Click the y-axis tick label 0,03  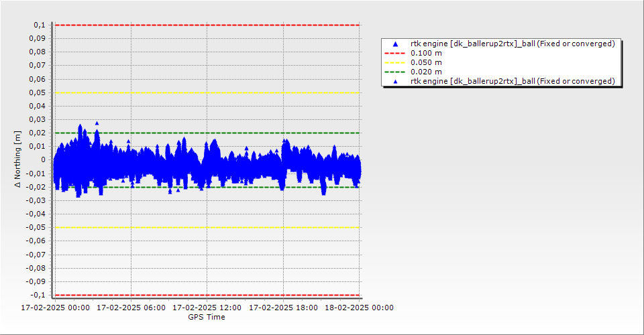click(x=38, y=120)
